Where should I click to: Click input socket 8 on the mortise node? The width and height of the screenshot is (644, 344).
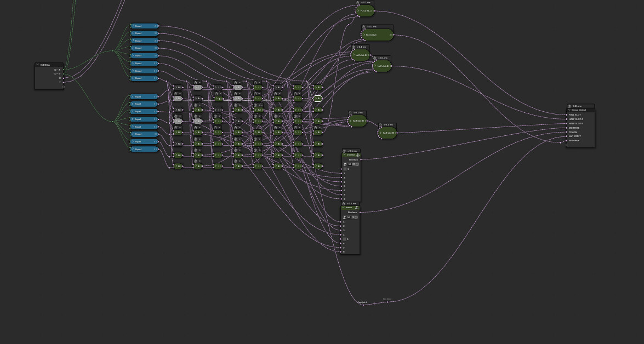click(341, 199)
